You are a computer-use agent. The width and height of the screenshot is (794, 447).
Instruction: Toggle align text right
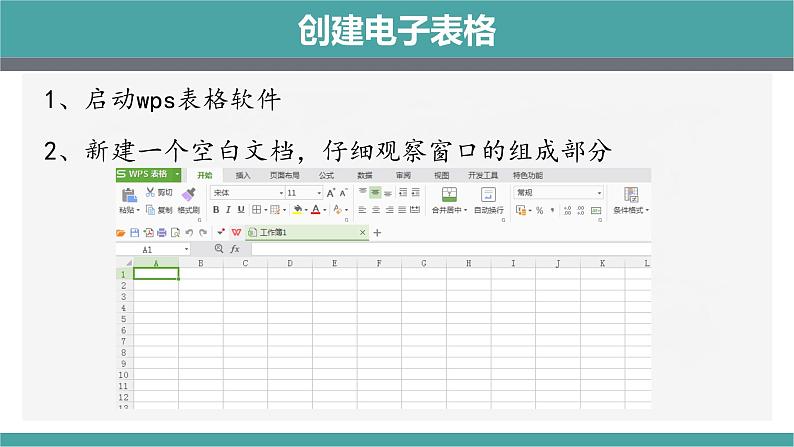point(389,210)
